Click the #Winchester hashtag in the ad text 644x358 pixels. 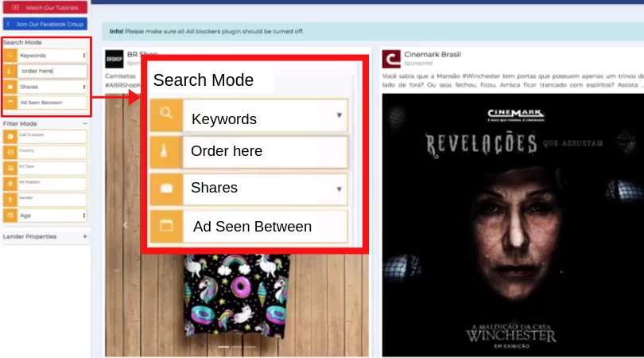482,76
